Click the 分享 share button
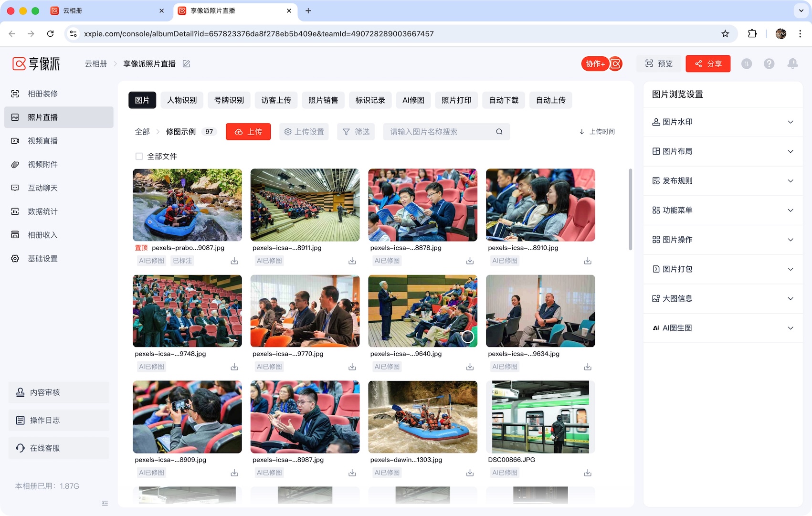This screenshot has width=812, height=516. click(707, 63)
